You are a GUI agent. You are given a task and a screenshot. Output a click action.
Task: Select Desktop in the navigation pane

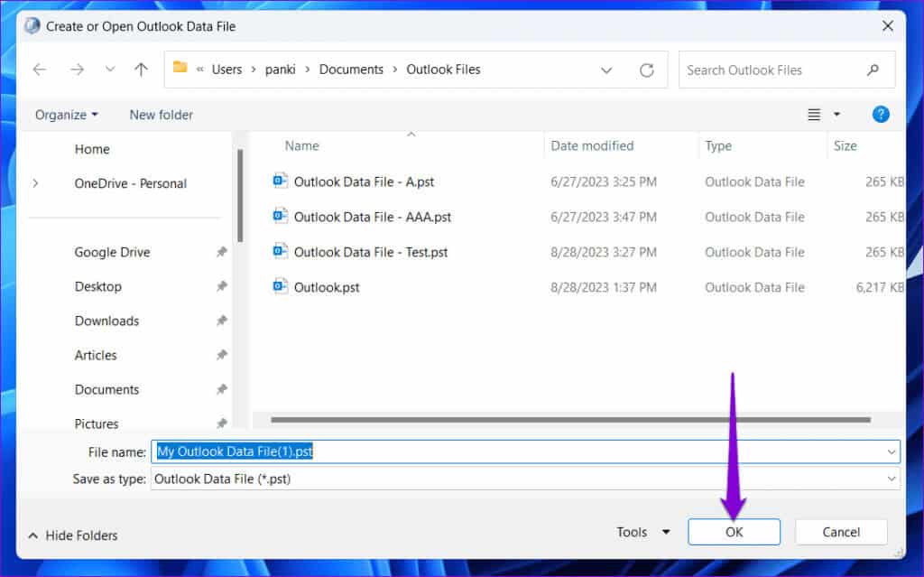pos(97,287)
